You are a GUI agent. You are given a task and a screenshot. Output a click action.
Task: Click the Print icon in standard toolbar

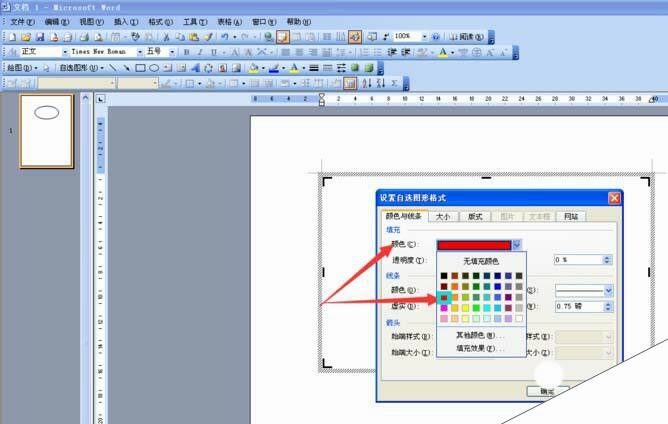[x=84, y=37]
